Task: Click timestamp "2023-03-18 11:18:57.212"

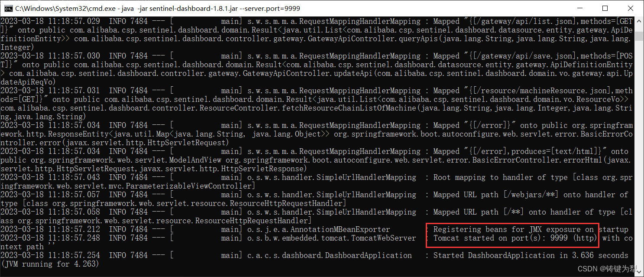Action: pyautogui.click(x=50, y=229)
